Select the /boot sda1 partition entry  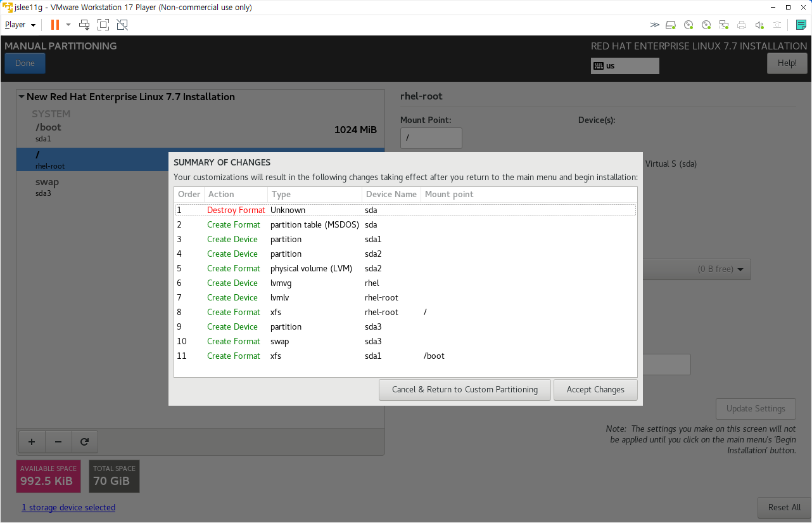pyautogui.click(x=200, y=132)
